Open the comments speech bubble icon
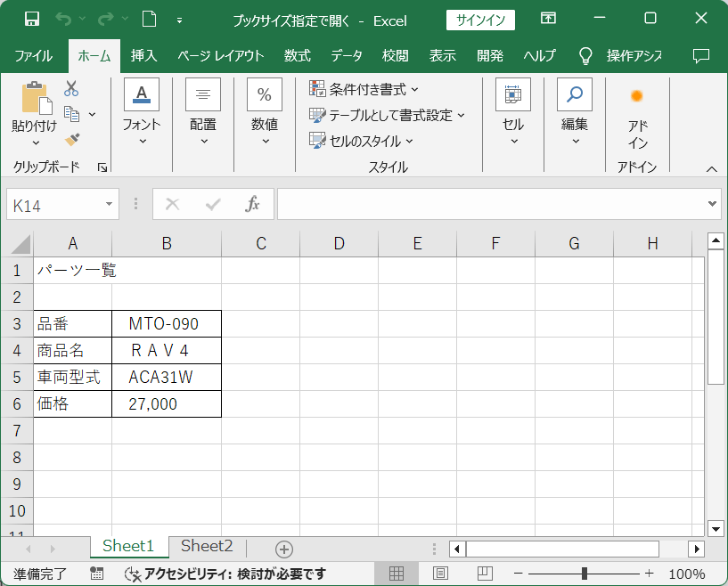 click(x=700, y=56)
